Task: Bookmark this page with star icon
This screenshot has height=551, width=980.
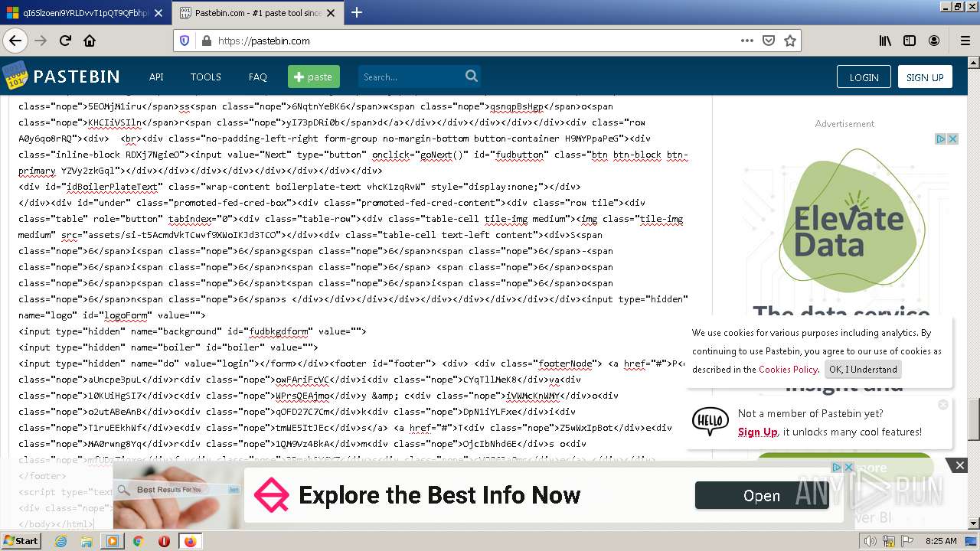Action: click(790, 41)
